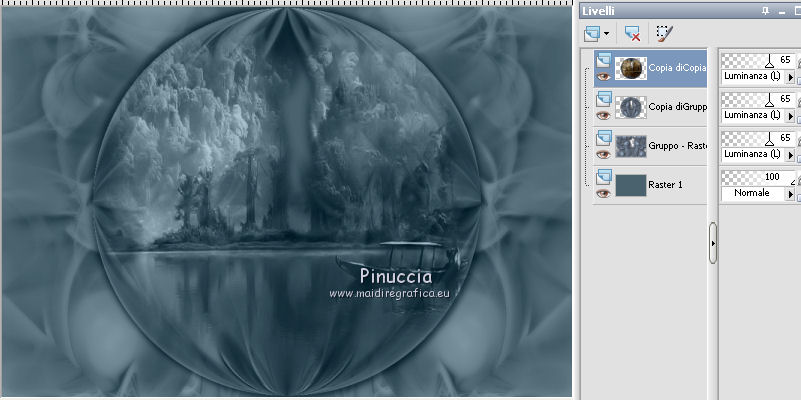Click raster layer type icon of Raster 1
Screen dimensions: 801x400
(x=603, y=178)
